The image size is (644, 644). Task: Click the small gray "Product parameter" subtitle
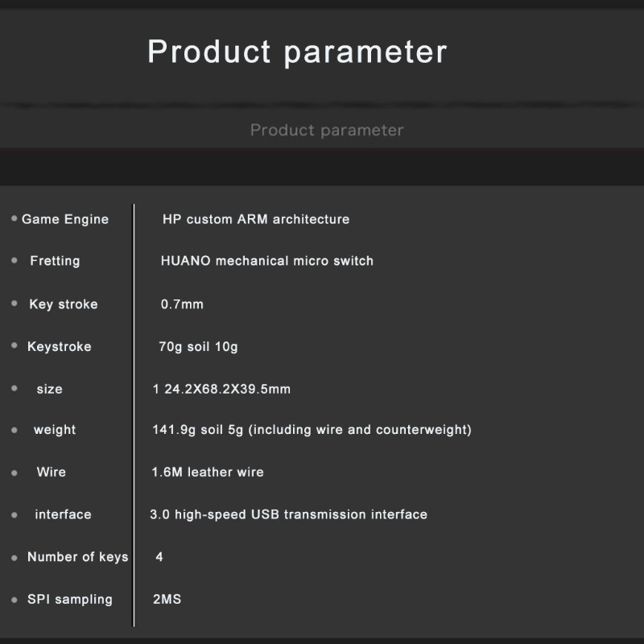coord(327,130)
